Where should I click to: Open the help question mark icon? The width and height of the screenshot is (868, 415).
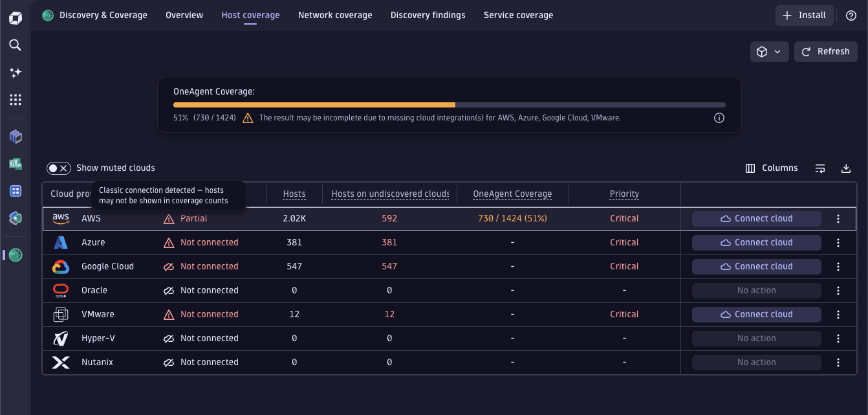tap(851, 16)
